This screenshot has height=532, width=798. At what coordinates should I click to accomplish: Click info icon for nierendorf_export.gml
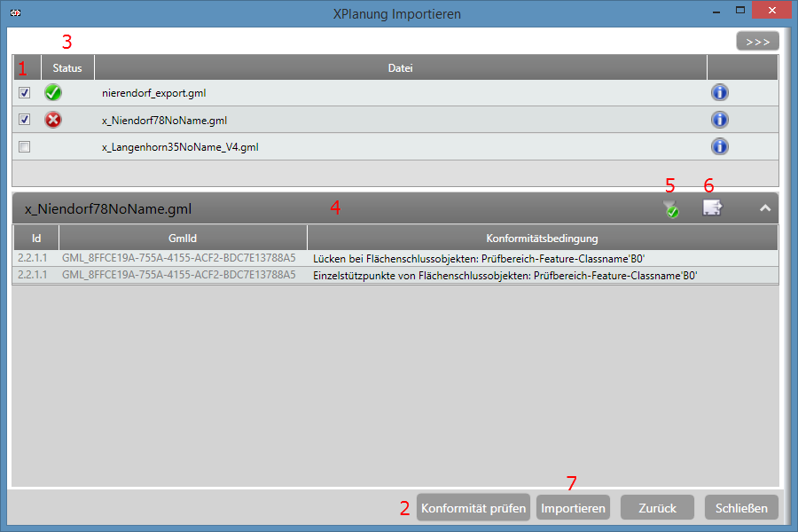(720, 93)
